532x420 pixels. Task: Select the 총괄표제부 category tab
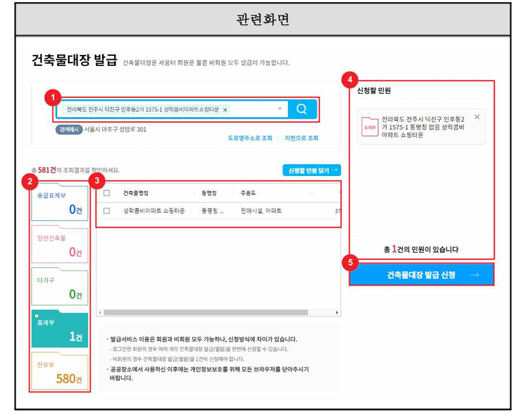tap(60, 203)
